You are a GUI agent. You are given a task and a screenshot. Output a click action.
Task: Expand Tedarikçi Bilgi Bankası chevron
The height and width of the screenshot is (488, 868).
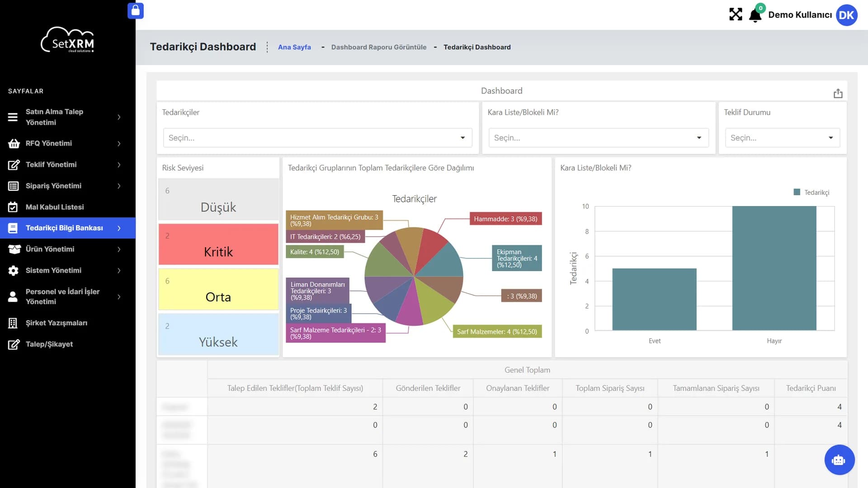point(119,228)
